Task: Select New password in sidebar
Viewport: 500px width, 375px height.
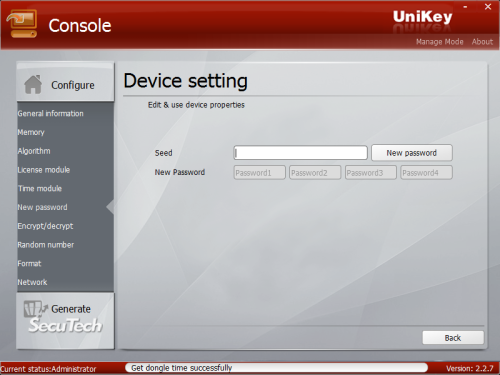Action: pos(42,207)
